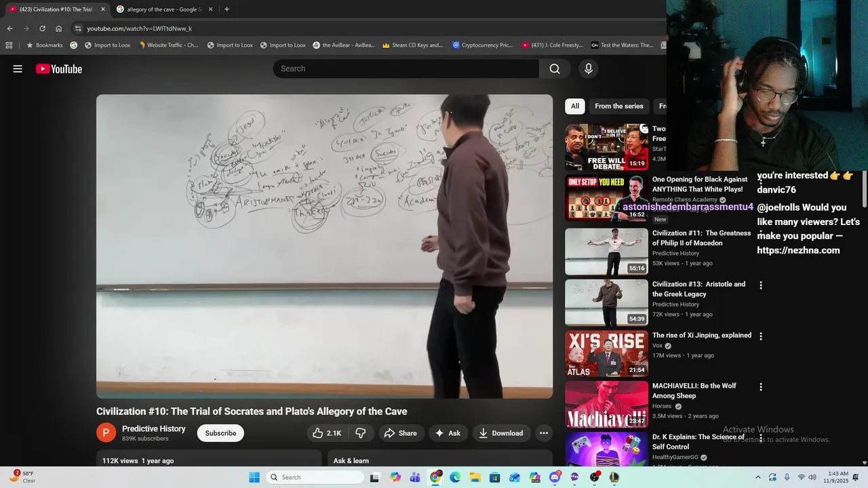Open Predictive History channel avatar
Viewport: 868px width, 488px height.
106,433
